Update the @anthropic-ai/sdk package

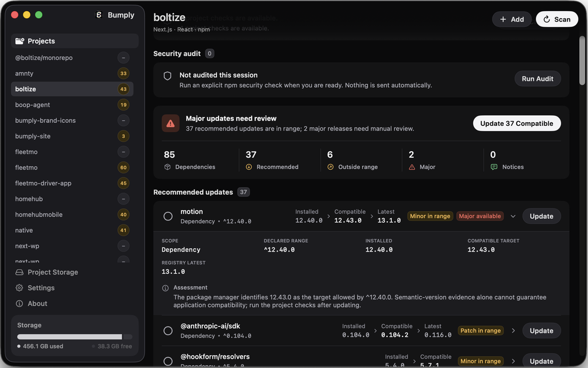pos(541,331)
